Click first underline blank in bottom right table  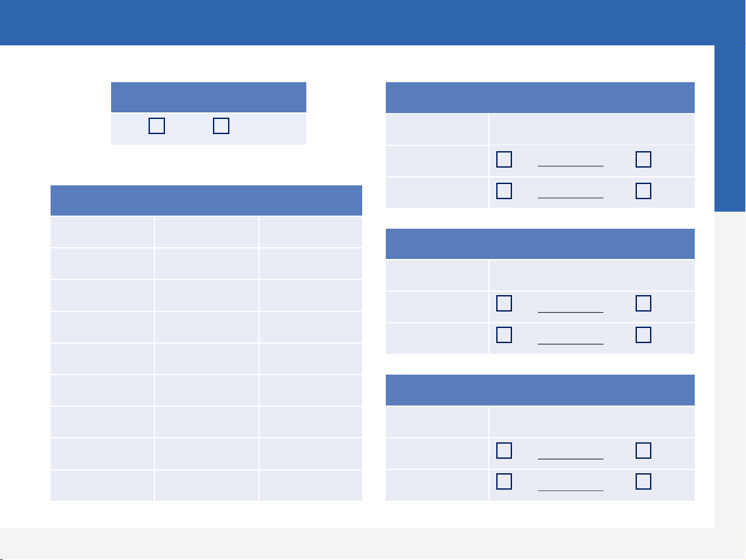tap(571, 459)
